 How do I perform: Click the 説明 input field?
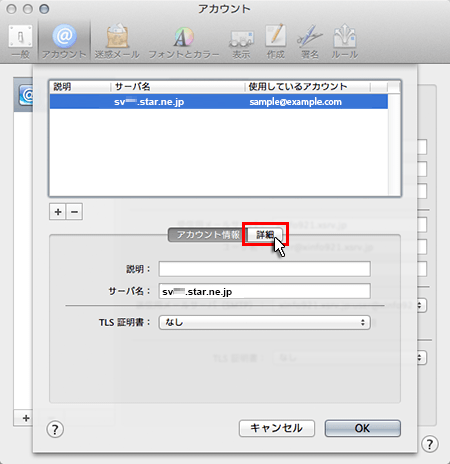265,269
